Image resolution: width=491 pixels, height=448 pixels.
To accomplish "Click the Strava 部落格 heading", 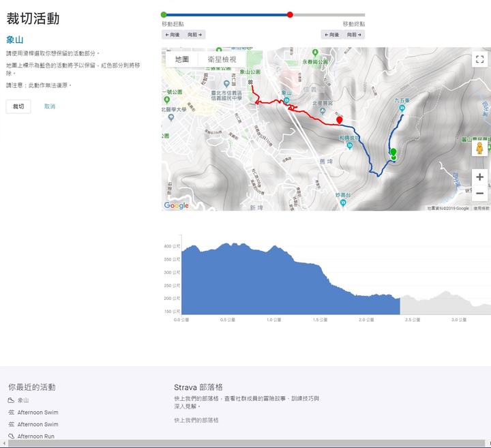I will click(x=198, y=387).
